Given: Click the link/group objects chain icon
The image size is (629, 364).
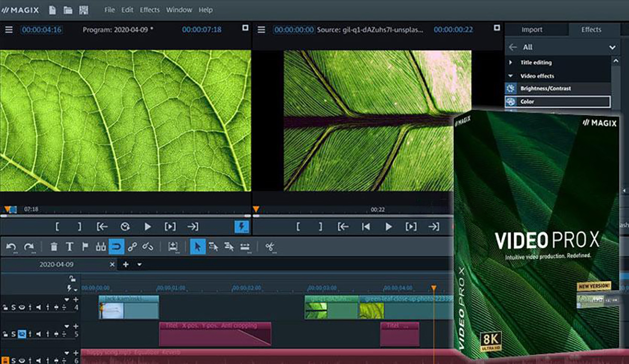Looking at the screenshot, I should [x=132, y=247].
